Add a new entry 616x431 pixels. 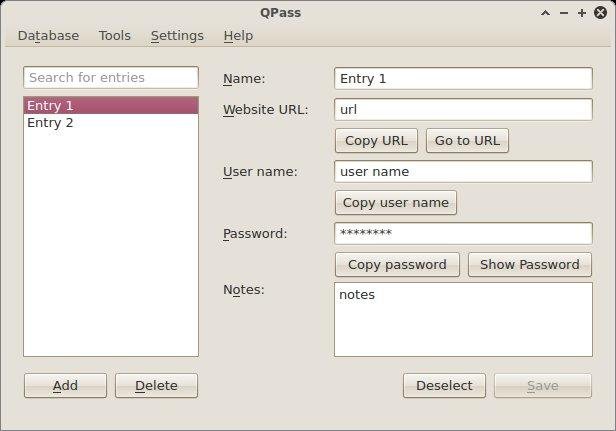(65, 385)
